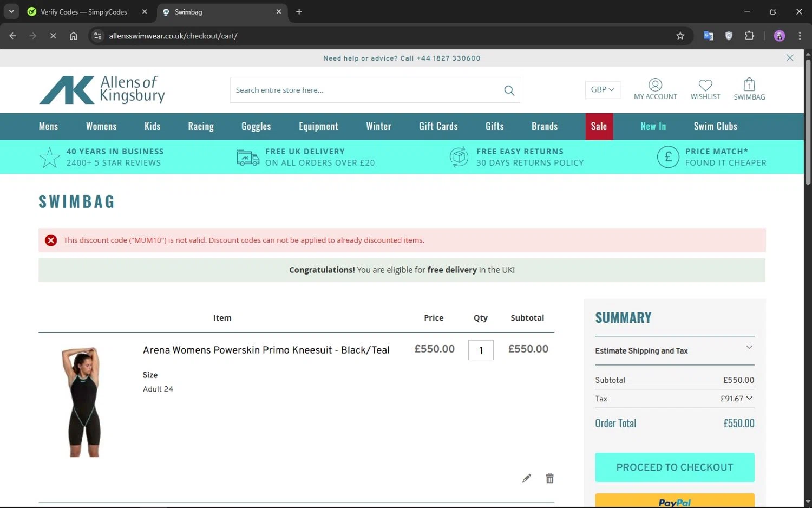View site information icon in address bar

click(x=97, y=36)
